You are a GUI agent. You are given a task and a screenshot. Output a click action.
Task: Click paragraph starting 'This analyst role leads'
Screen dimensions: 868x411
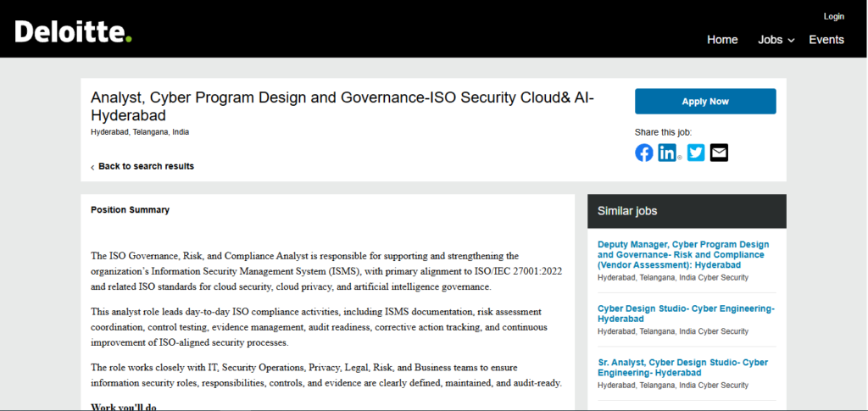[319, 327]
